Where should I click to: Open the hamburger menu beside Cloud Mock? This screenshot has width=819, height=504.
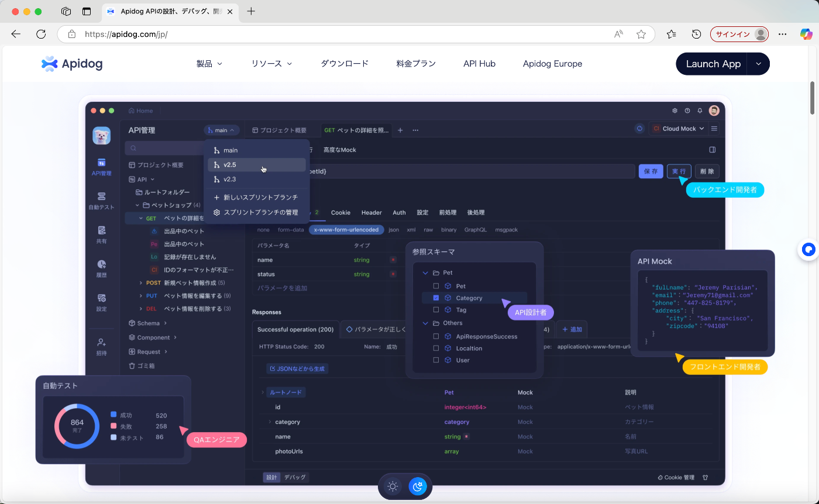point(714,129)
